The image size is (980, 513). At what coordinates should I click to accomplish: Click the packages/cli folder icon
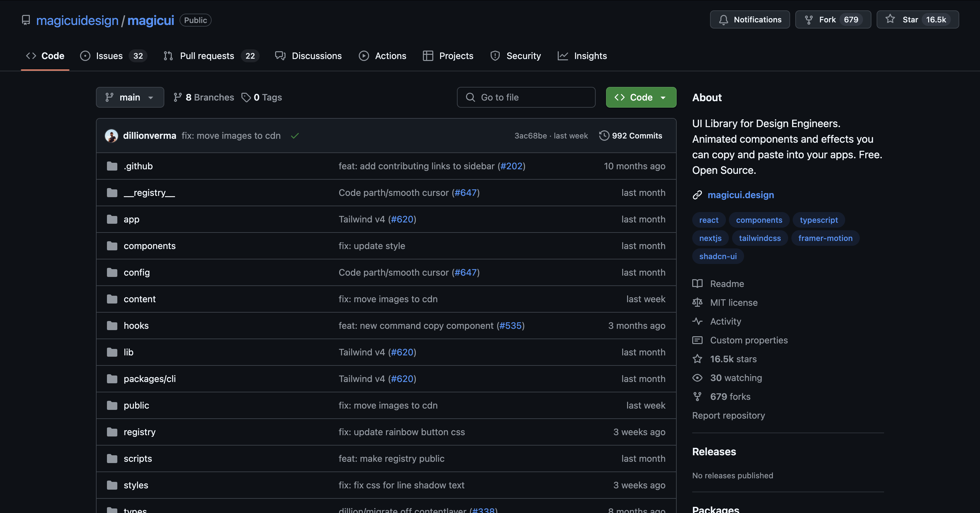point(112,379)
